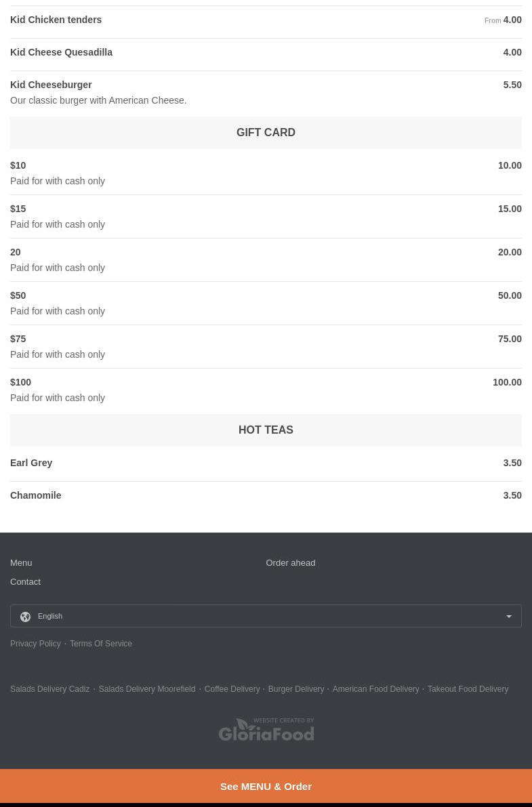Follow the Salads Delivery Moorefield link

[146, 689]
